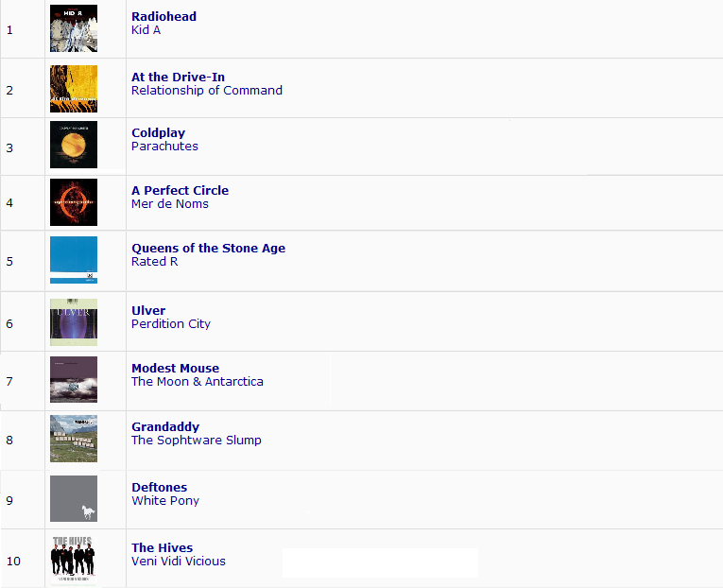Open the White Pony album link
This screenshot has height=588, width=723.
[x=165, y=500]
